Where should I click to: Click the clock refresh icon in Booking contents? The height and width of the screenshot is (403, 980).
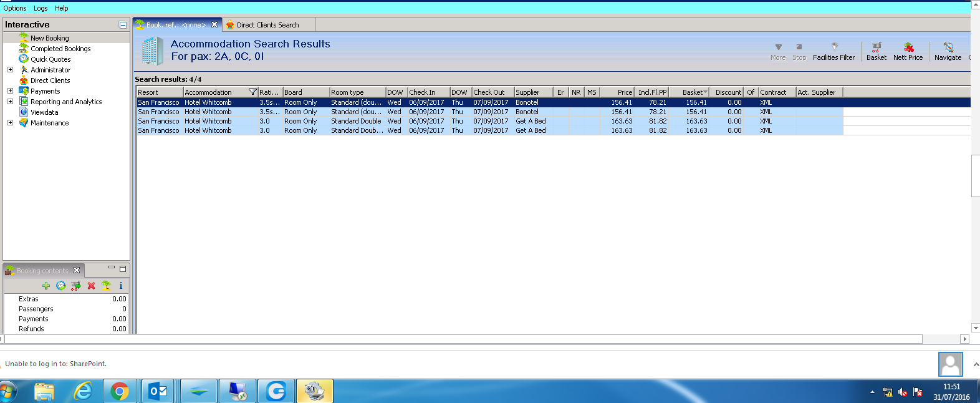61,286
